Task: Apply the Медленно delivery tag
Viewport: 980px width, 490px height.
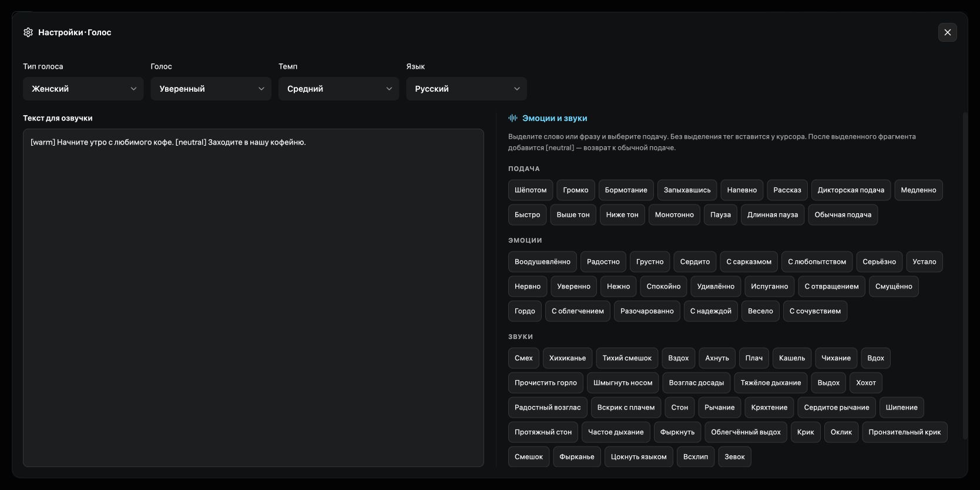Action: click(x=918, y=190)
